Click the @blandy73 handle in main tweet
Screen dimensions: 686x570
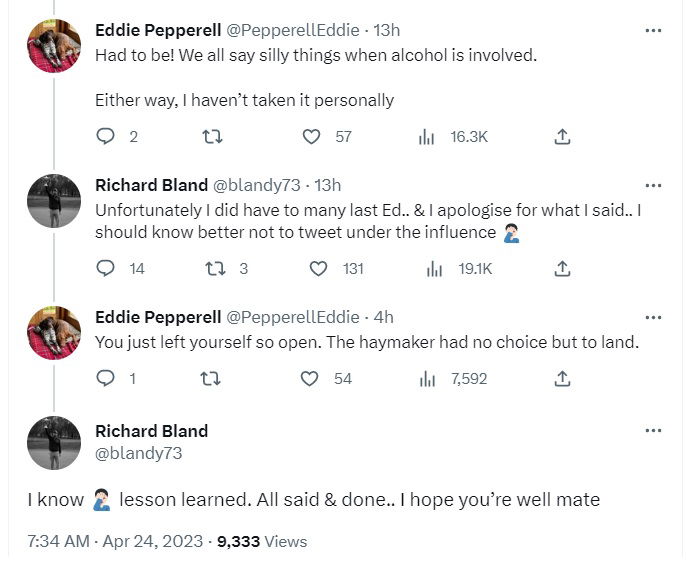[138, 453]
